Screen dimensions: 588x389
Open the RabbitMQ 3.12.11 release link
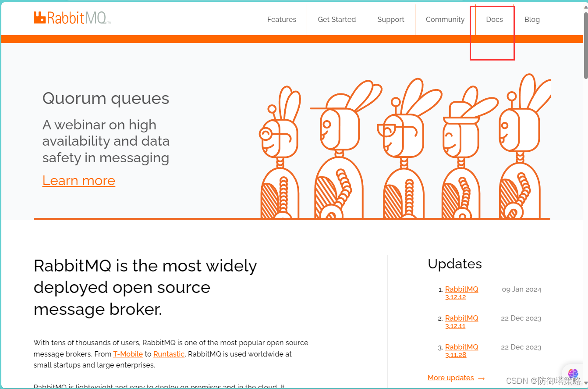point(461,322)
